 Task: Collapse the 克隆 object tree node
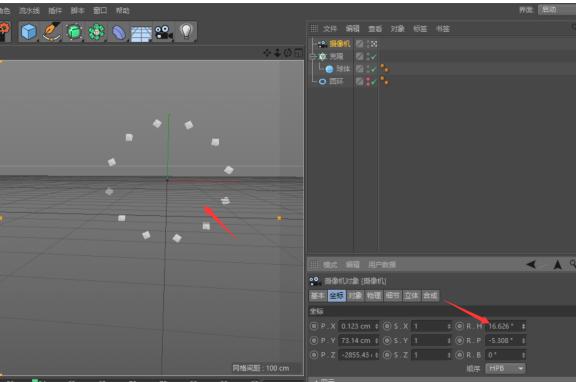pos(313,56)
